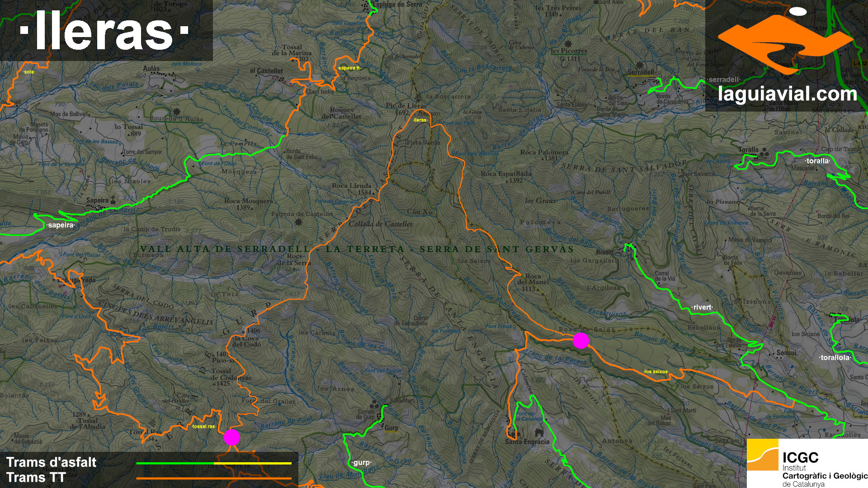This screenshot has height=488, width=868.
Task: Select the sapeira route label
Action: tap(61, 225)
